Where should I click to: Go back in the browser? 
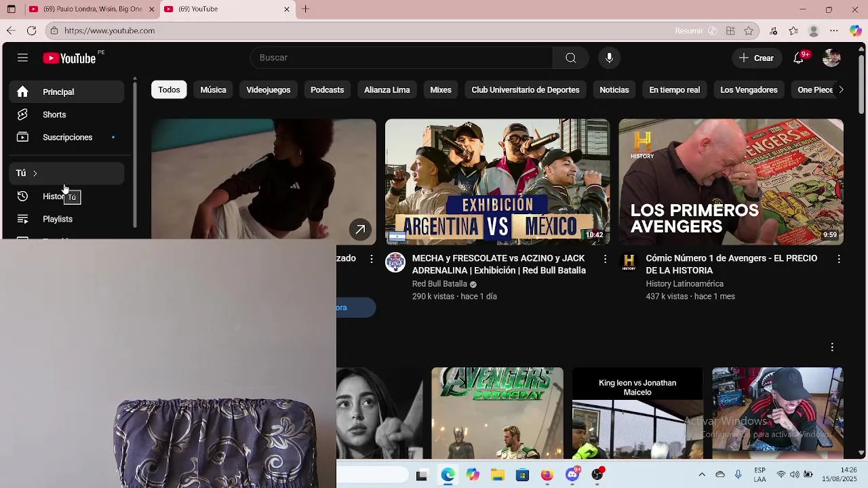click(11, 30)
